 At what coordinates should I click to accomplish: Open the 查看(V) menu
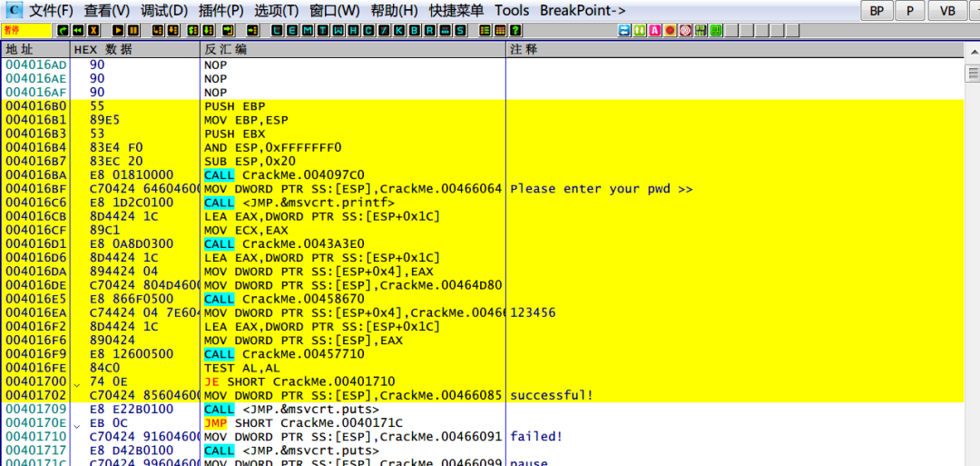coord(107,11)
